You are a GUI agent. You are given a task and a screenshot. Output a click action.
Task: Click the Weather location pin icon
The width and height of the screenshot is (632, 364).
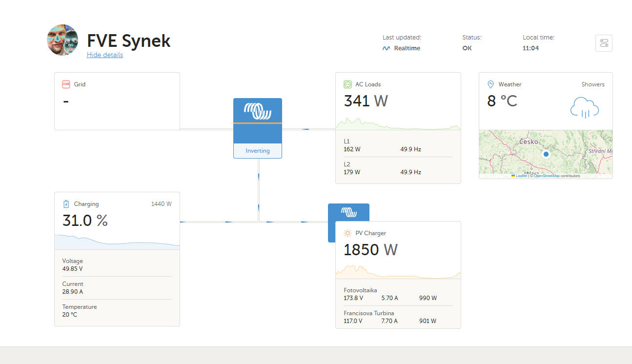[491, 84]
